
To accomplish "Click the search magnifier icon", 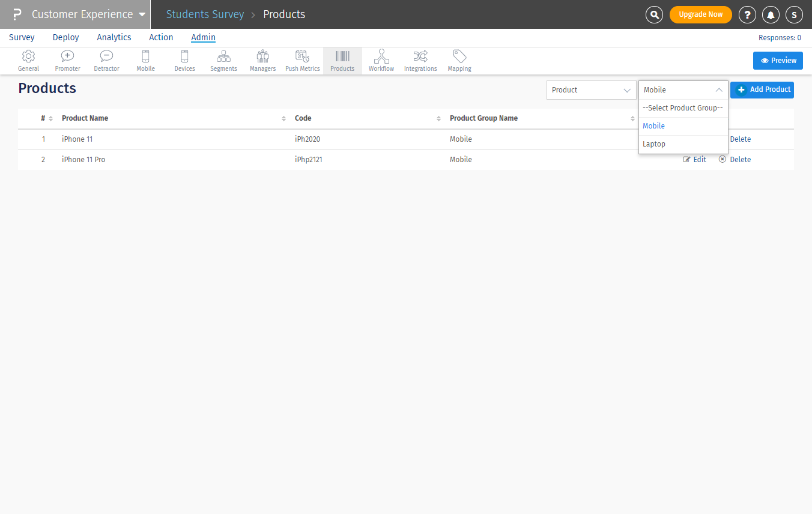I will coord(654,14).
